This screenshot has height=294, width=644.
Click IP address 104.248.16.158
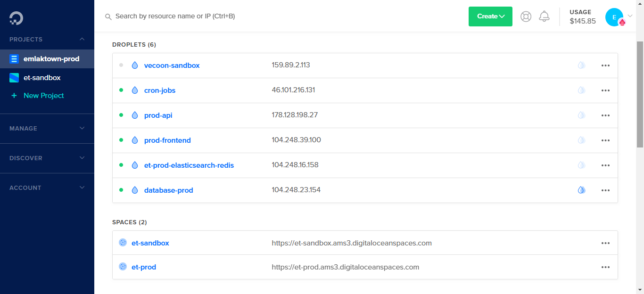pyautogui.click(x=295, y=165)
